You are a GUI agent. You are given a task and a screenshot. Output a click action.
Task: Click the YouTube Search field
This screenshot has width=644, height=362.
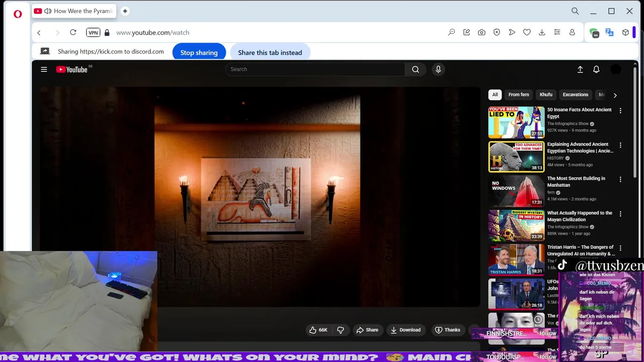coord(315,69)
